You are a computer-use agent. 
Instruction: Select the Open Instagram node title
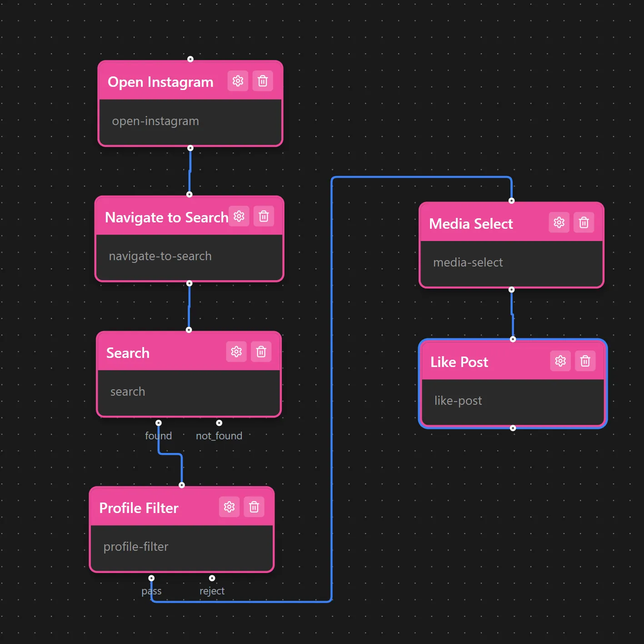160,82
